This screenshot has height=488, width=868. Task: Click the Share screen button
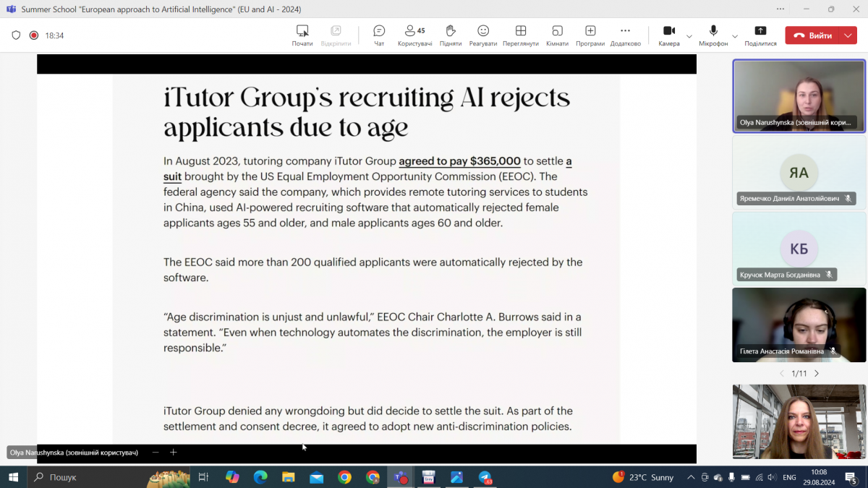[x=760, y=35]
